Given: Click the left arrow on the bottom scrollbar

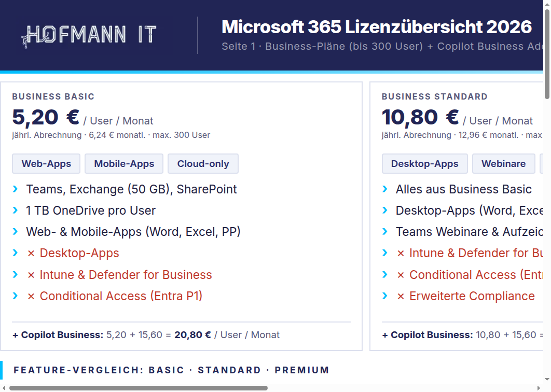Looking at the screenshot, I should (x=4, y=387).
